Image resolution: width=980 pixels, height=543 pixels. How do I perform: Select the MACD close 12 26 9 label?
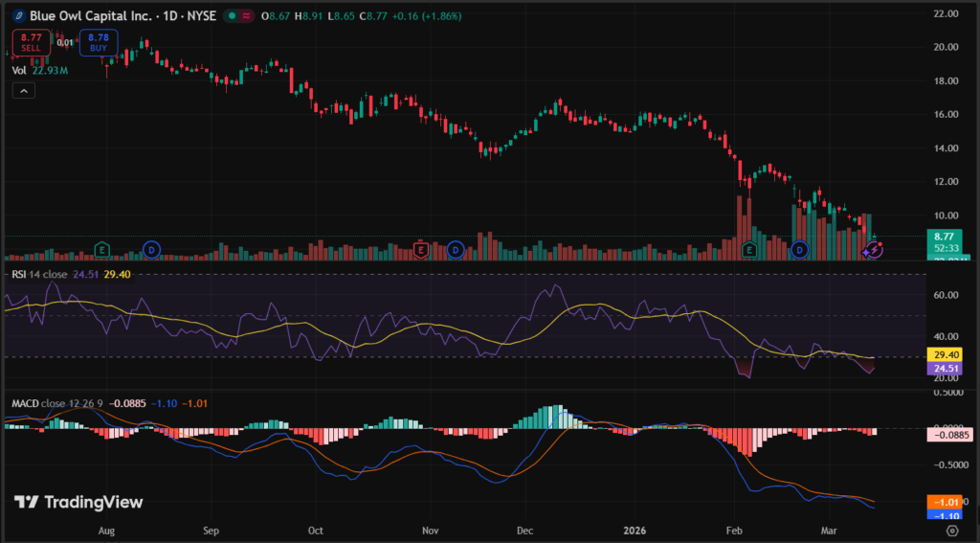coord(53,403)
